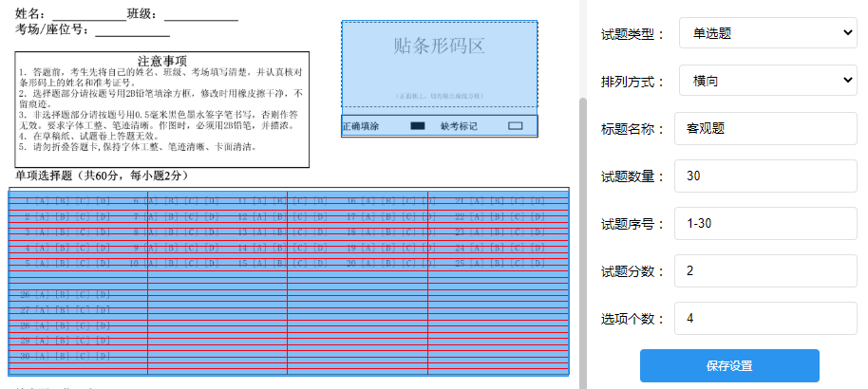Click the 标题名称 field containing 客观题
868x389 pixels.
tap(767, 129)
